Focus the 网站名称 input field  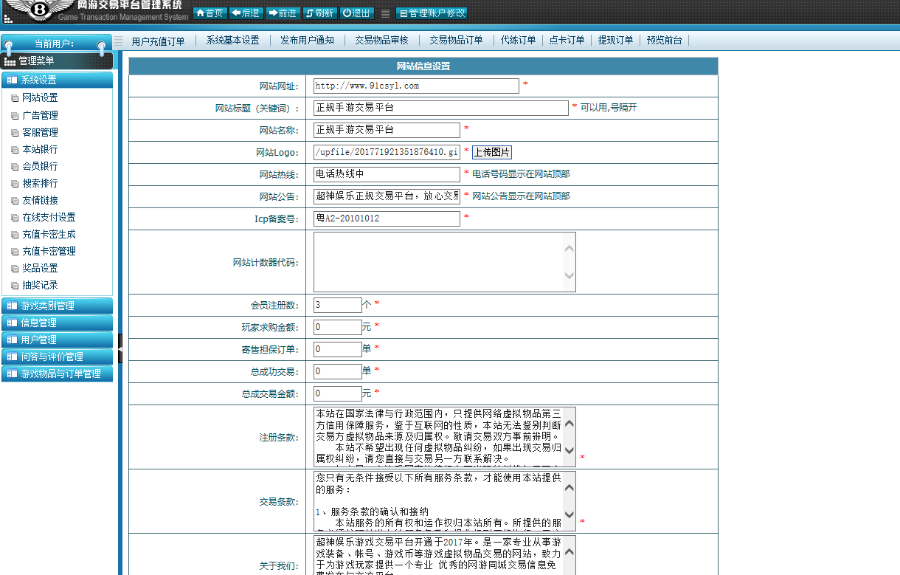386,130
